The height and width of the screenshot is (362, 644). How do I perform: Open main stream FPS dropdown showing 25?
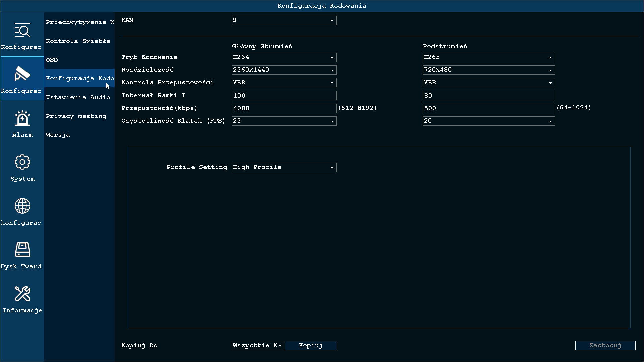tap(284, 121)
